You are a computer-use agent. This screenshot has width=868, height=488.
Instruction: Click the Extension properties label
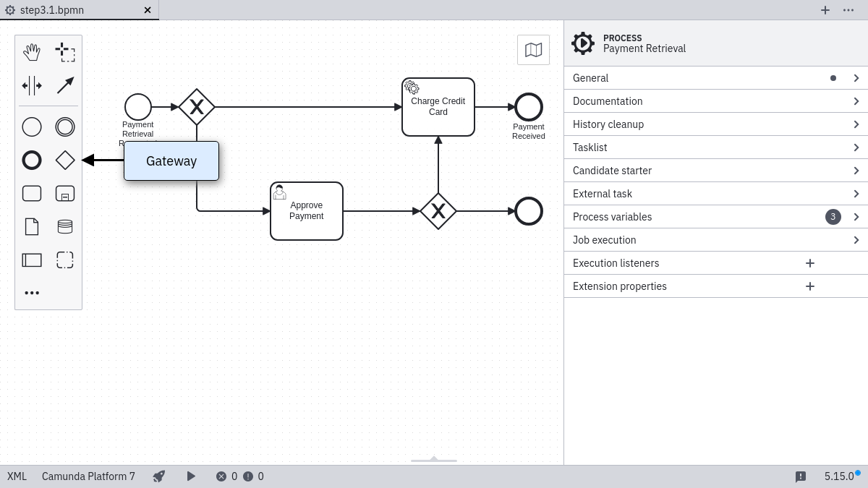620,286
